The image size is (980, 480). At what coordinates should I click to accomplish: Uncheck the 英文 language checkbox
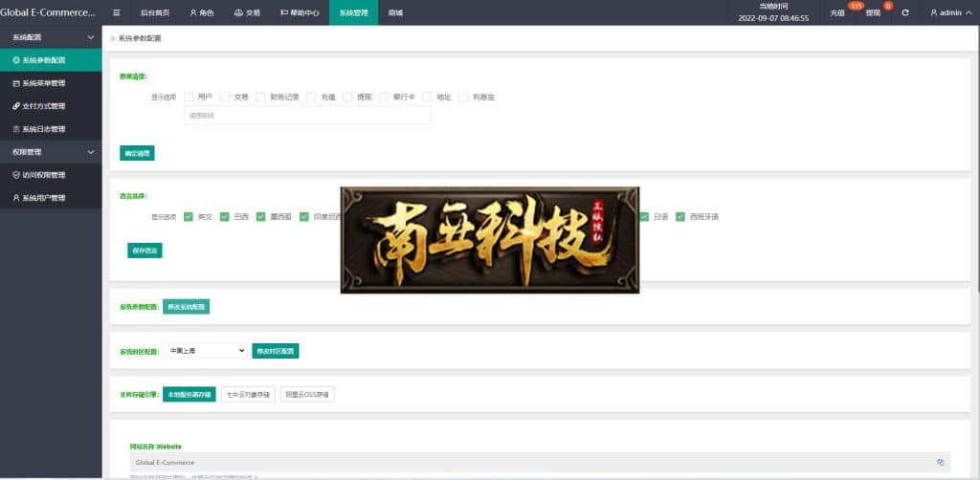click(x=189, y=217)
